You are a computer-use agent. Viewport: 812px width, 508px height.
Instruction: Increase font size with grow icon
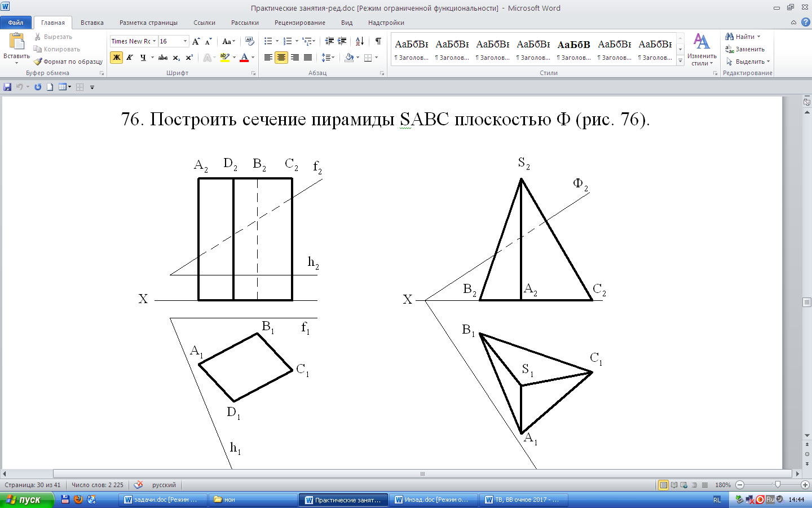coord(196,41)
